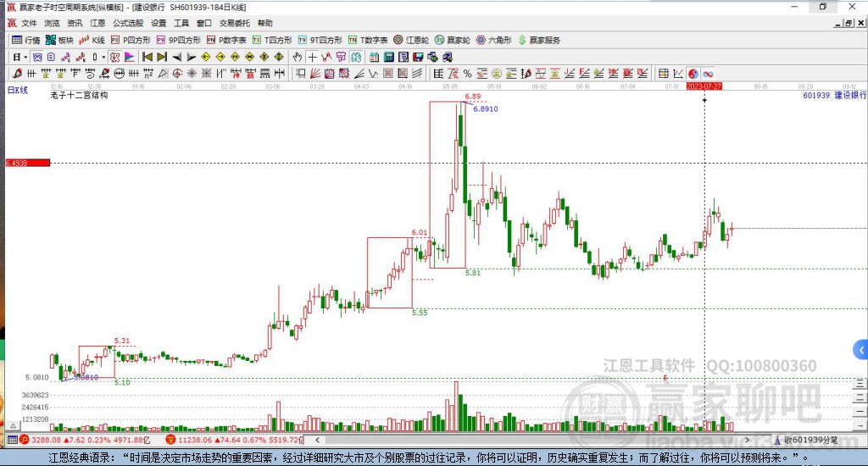Select the Gann fan lines icon
868x466 pixels.
click(x=315, y=74)
